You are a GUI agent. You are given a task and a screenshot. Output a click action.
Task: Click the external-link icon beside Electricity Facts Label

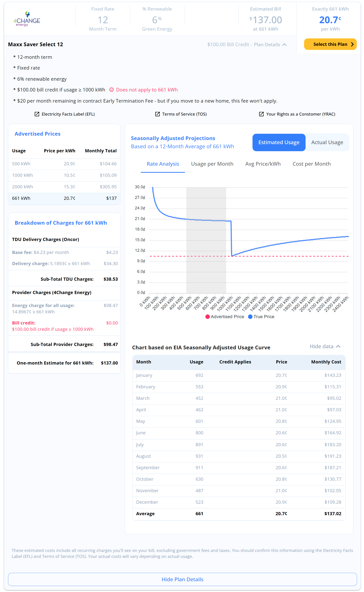37,114
